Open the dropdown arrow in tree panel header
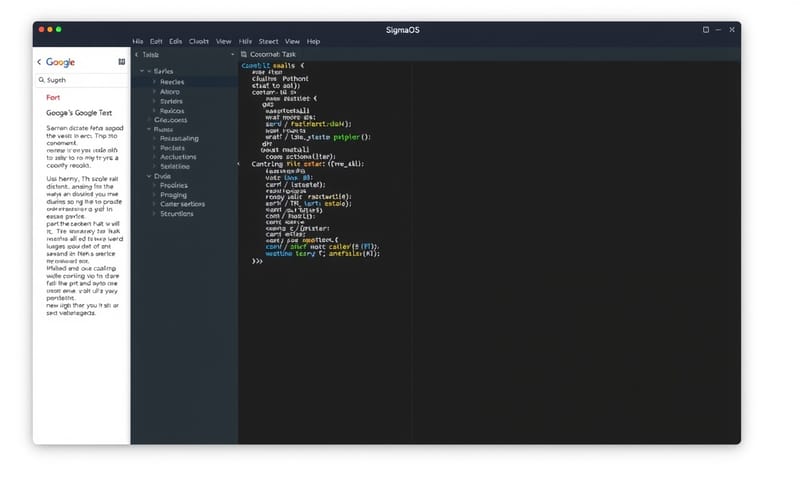 (232, 54)
